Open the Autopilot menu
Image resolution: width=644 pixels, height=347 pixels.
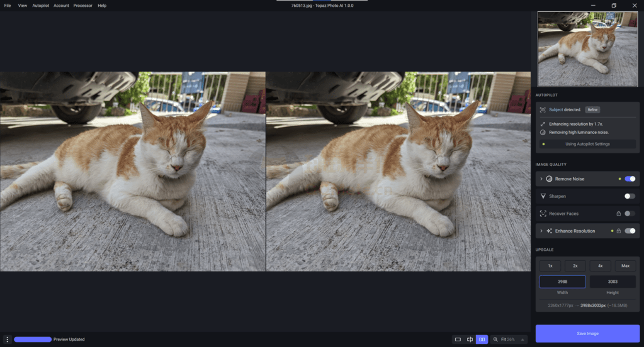pos(40,6)
